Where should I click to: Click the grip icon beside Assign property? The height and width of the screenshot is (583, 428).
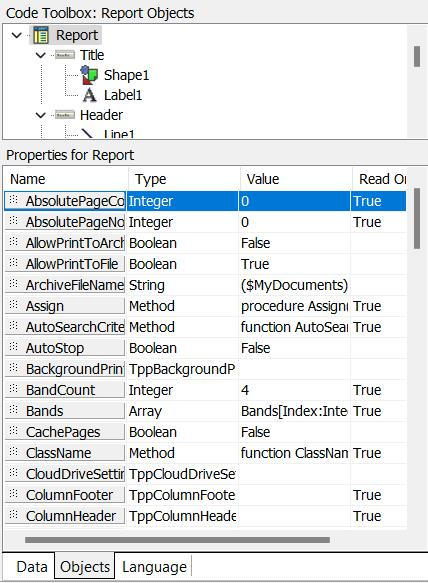coord(13,305)
